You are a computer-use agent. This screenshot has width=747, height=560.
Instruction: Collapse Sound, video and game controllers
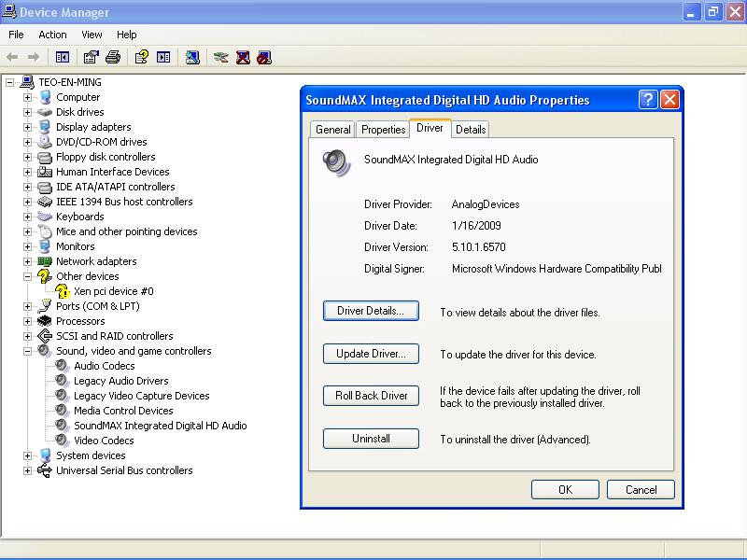(x=28, y=351)
